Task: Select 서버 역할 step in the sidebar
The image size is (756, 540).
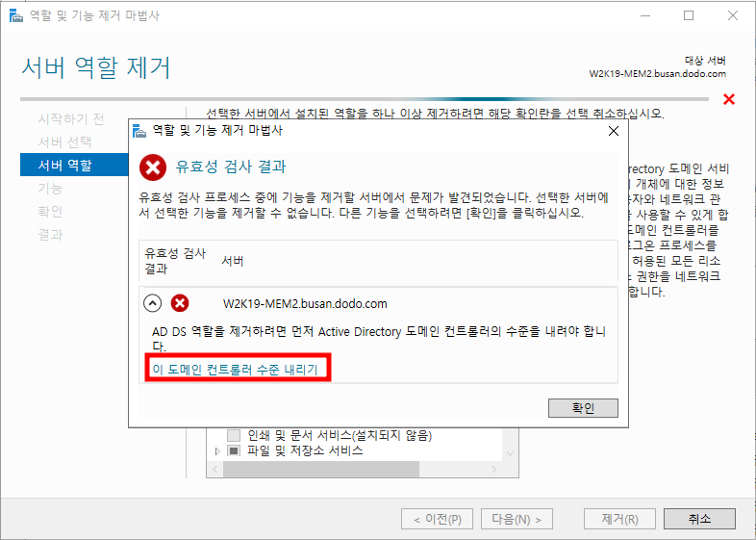Action: (74, 165)
